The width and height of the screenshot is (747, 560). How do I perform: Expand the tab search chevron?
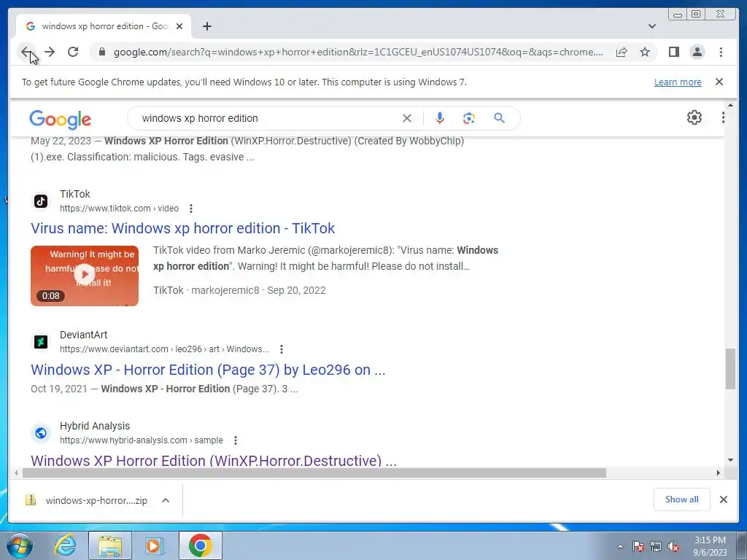click(x=651, y=26)
